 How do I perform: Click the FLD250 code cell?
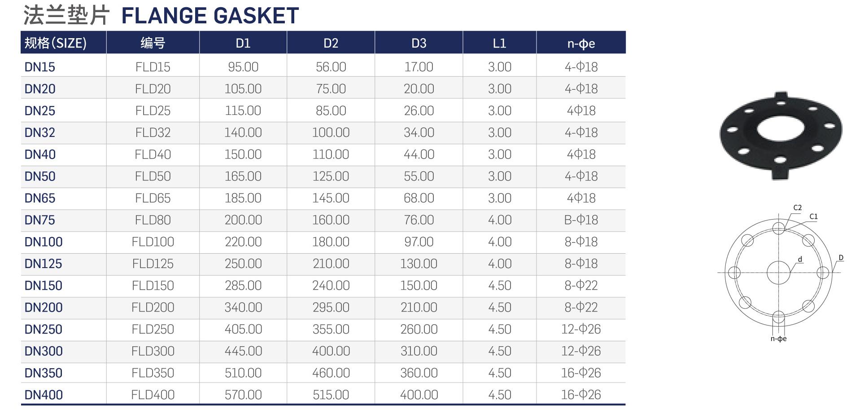153,329
